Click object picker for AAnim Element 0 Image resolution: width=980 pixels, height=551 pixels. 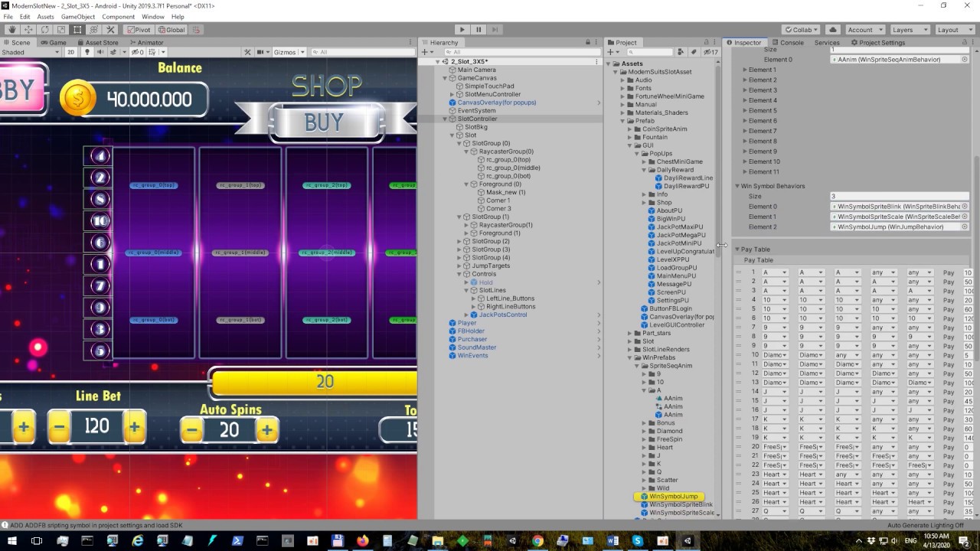[965, 59]
